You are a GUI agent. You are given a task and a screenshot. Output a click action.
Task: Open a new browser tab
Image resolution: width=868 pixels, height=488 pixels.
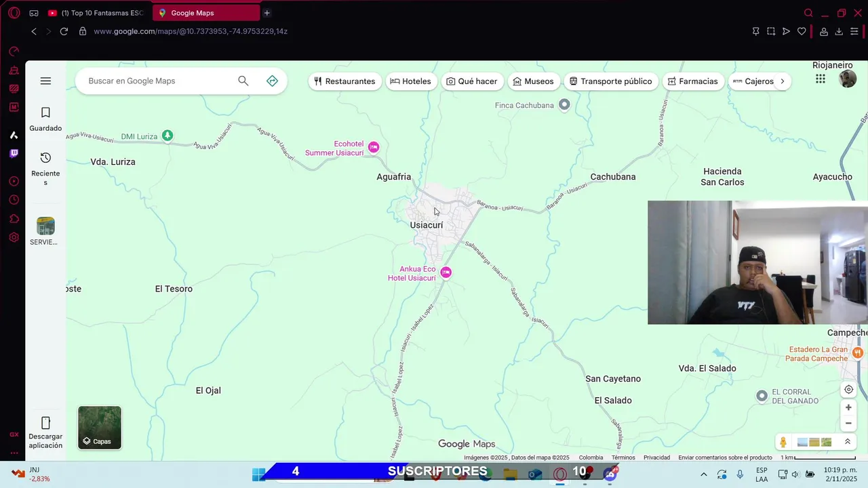[x=267, y=13]
